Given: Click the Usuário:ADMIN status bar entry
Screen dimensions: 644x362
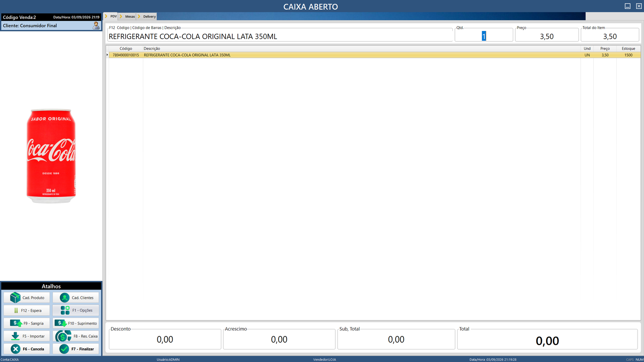Looking at the screenshot, I should [x=168, y=360].
